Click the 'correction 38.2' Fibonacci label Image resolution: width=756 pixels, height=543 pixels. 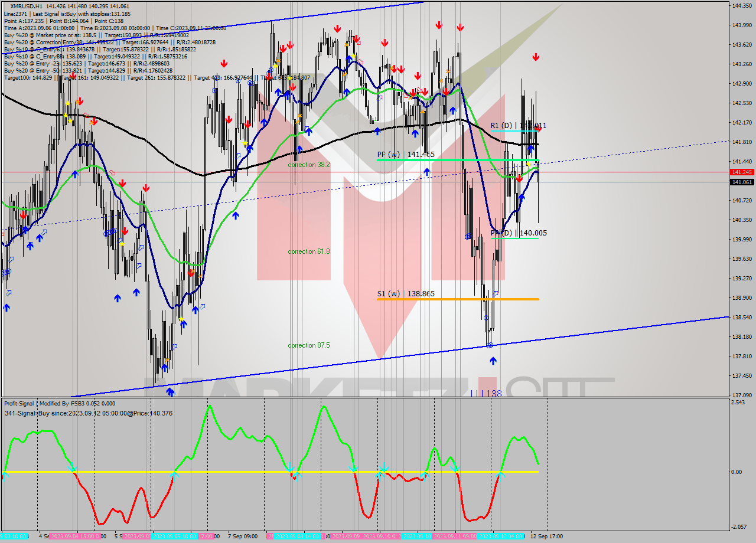[309, 165]
